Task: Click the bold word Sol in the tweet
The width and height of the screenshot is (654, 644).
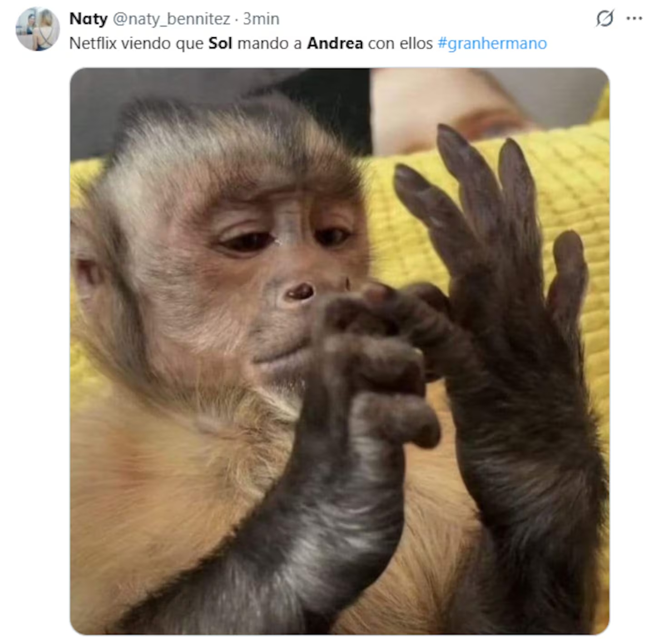Action: (220, 44)
